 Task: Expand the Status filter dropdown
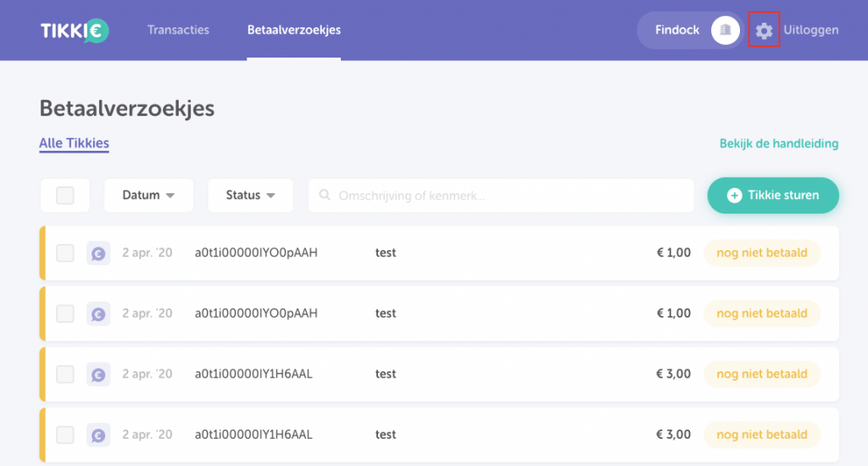(250, 196)
